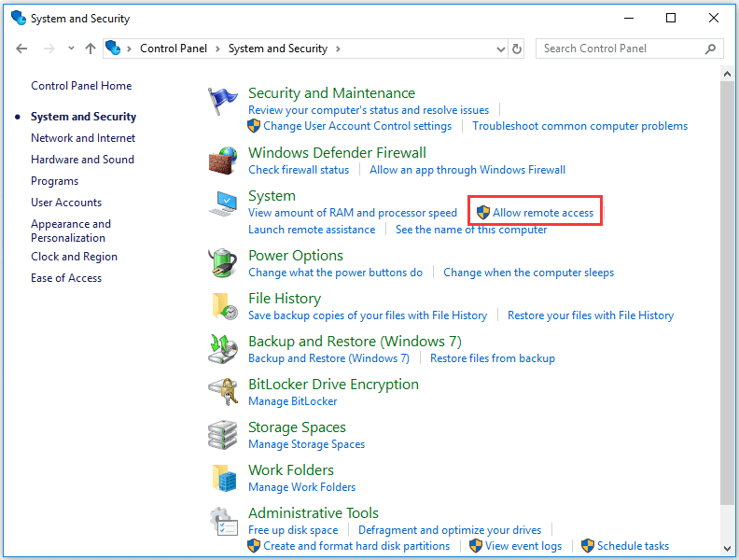Open the Backup and Restore icon
Viewport: 739px width, 560px height.
tap(223, 349)
